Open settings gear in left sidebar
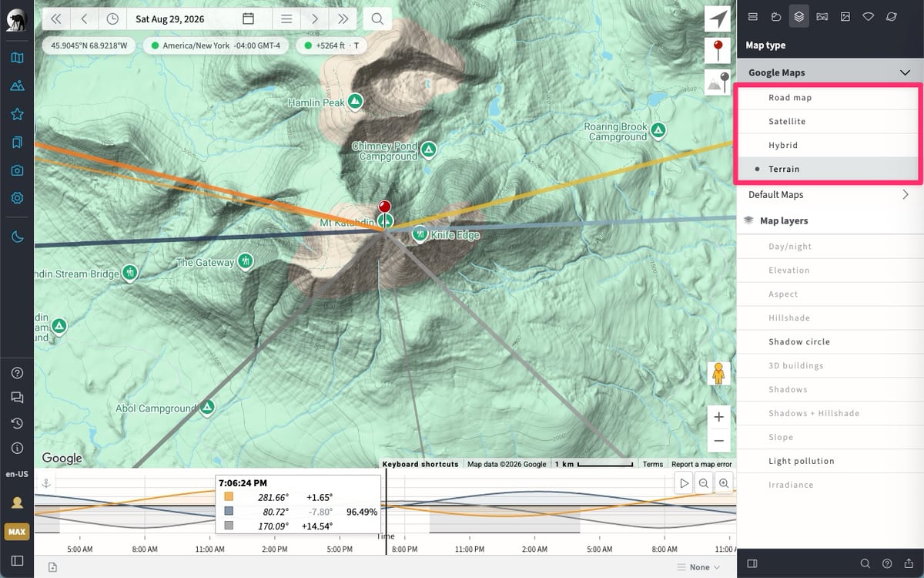The height and width of the screenshot is (578, 924). tap(17, 197)
